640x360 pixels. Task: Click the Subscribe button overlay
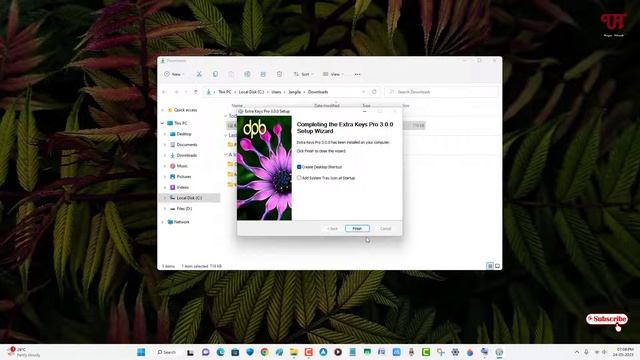point(607,319)
